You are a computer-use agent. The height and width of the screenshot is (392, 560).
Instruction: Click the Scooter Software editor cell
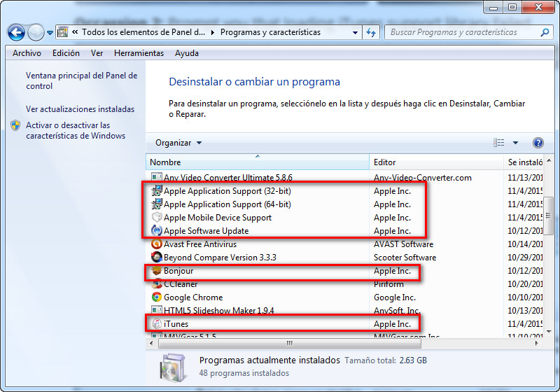(x=405, y=258)
